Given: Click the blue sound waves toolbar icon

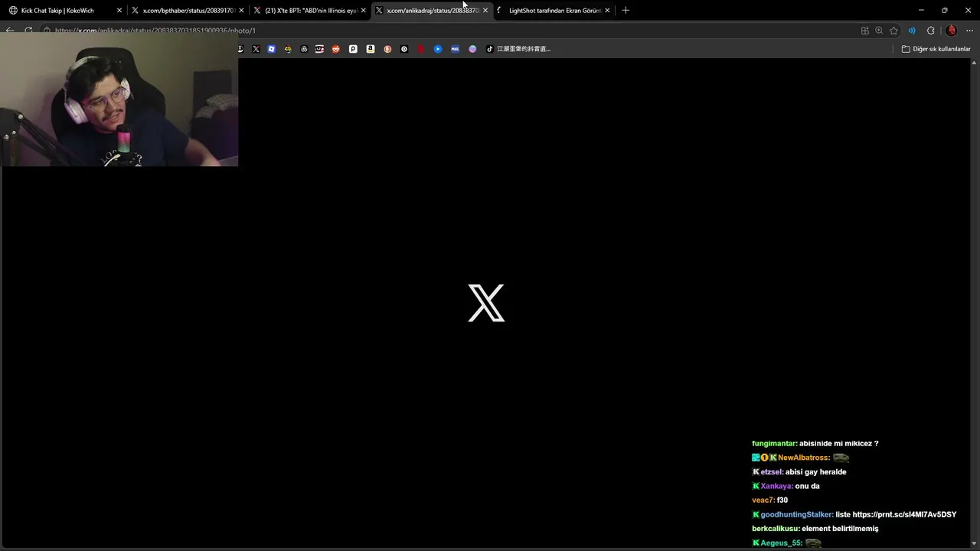Looking at the screenshot, I should [912, 31].
